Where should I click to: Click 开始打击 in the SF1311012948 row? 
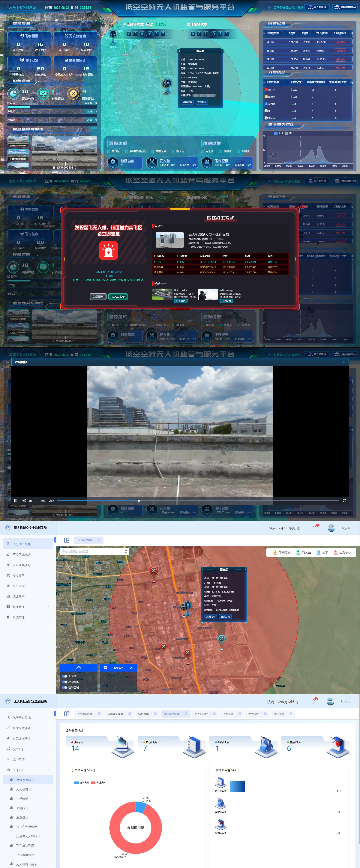tap(272, 262)
